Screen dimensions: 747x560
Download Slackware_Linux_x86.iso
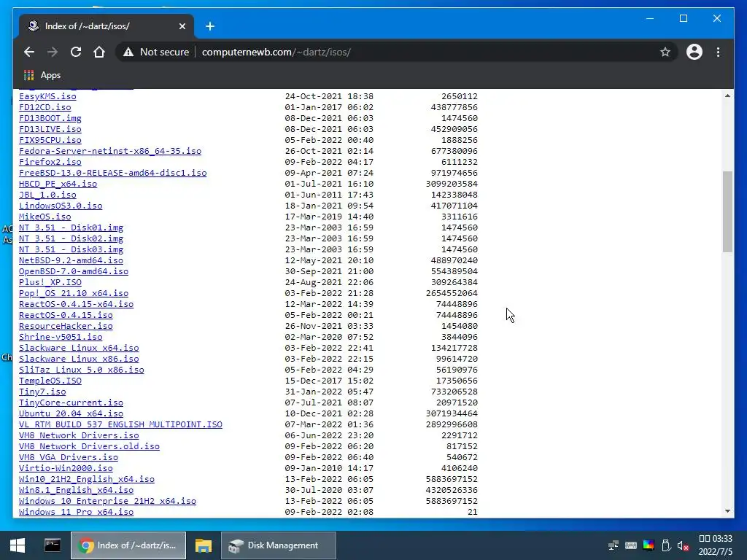pyautogui.click(x=79, y=359)
